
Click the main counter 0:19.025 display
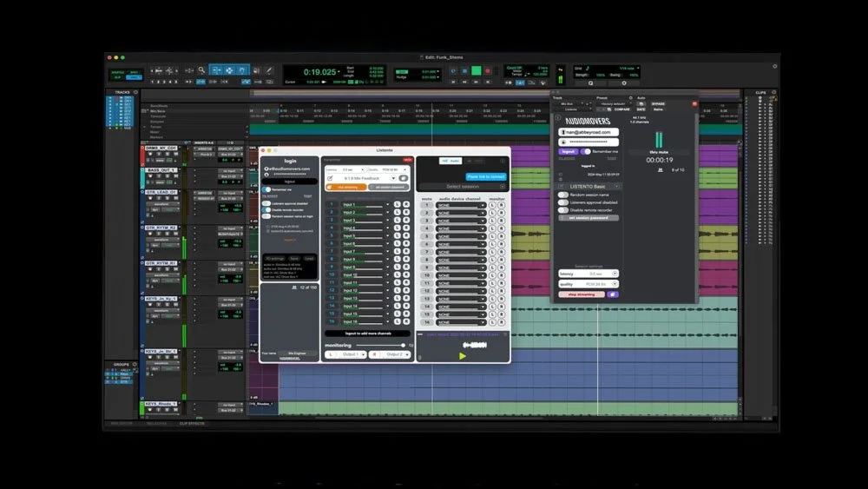tap(319, 72)
